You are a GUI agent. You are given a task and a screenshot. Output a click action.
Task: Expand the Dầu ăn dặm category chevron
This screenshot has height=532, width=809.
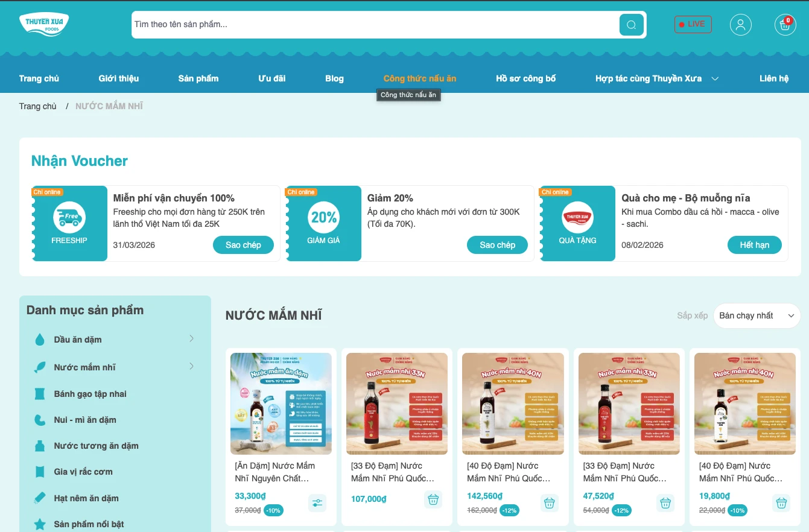pos(192,338)
